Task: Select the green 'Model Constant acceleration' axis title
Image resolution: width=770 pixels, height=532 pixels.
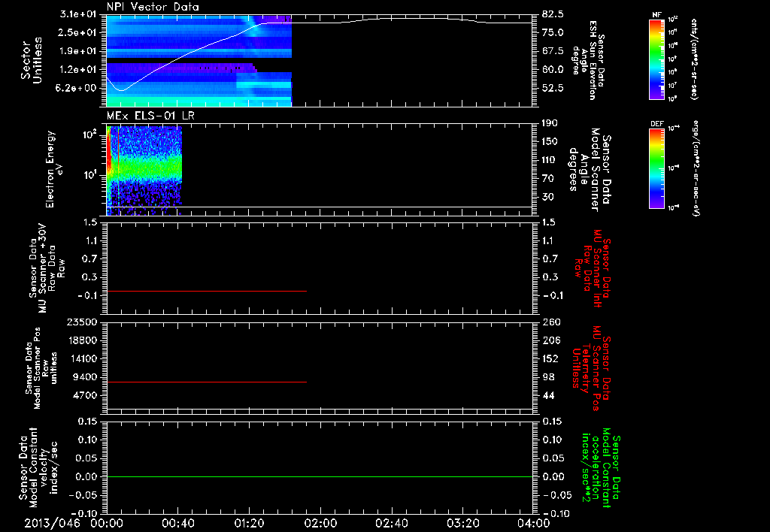Action: [601, 467]
